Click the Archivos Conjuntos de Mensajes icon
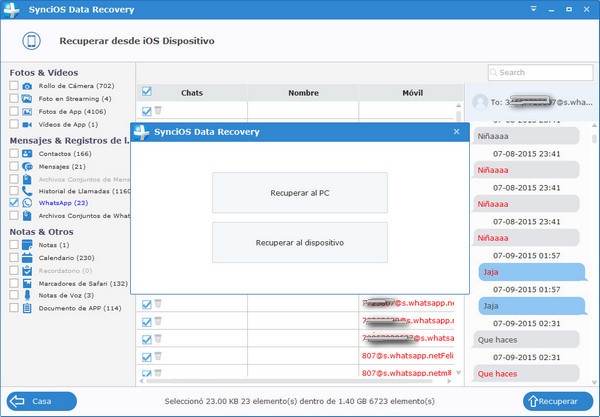This screenshot has width=600, height=417. point(27,179)
